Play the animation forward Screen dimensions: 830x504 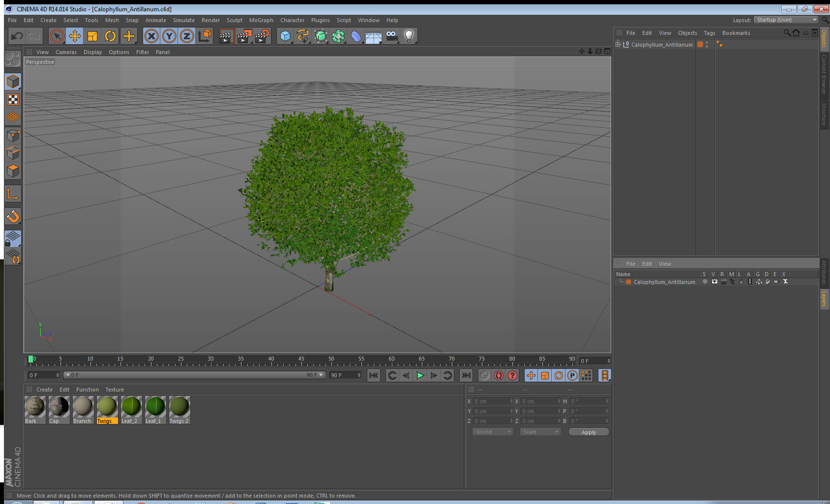420,375
